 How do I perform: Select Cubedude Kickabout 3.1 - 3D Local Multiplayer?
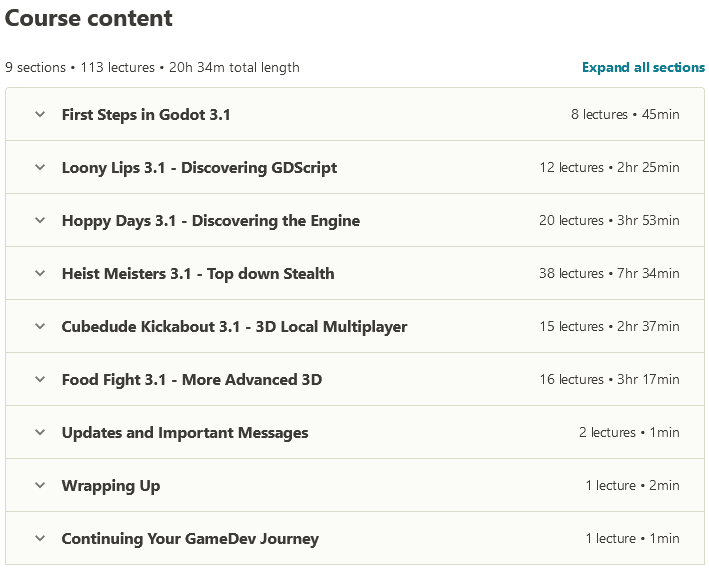234,327
